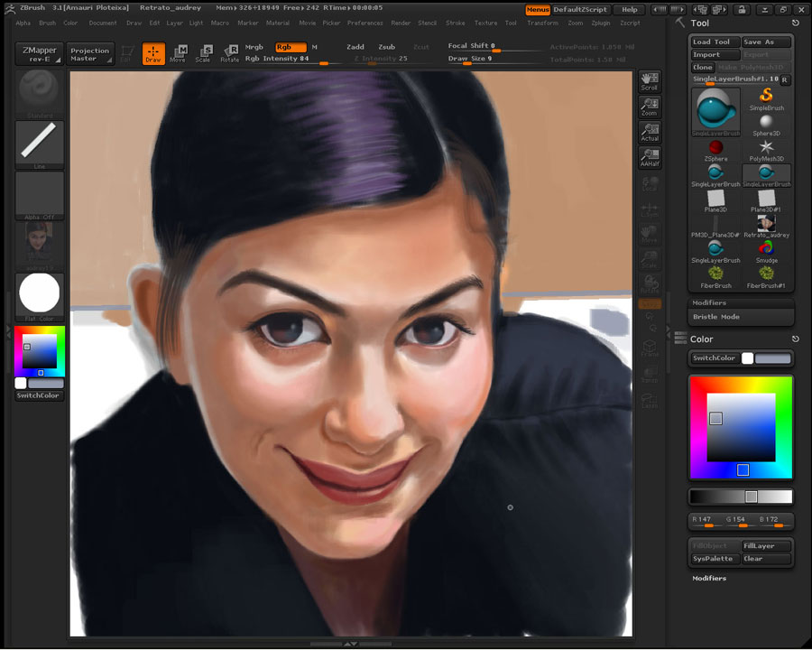Activate the Move transform tool
812x650 pixels.
pos(178,53)
